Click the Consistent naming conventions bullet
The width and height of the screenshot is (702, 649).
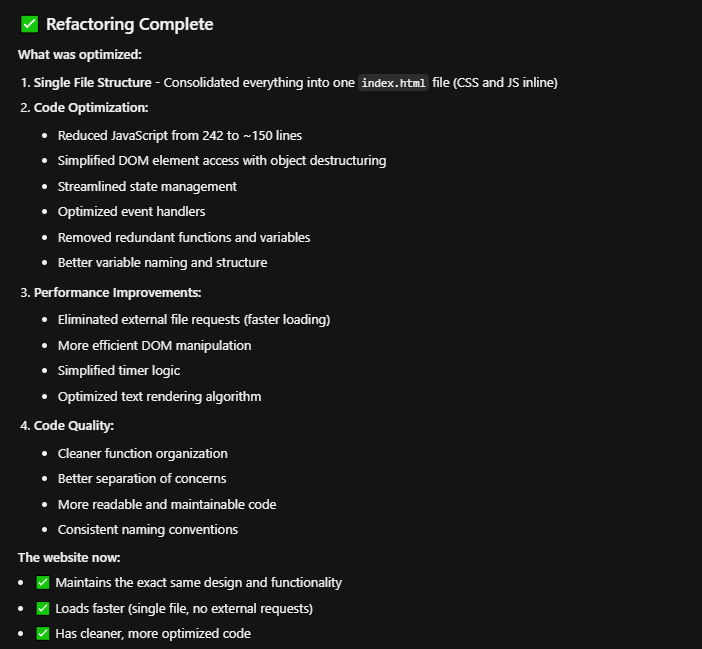[147, 529]
